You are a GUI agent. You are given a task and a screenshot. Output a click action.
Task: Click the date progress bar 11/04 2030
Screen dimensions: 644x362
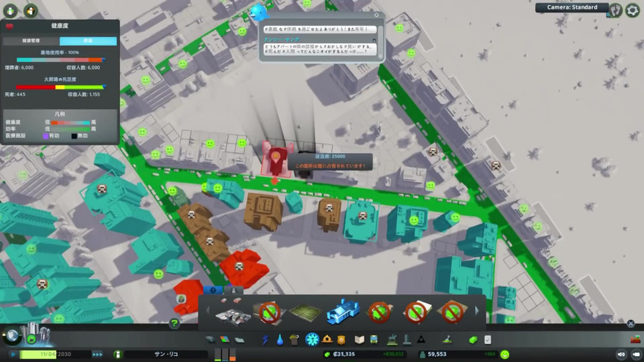[56, 354]
